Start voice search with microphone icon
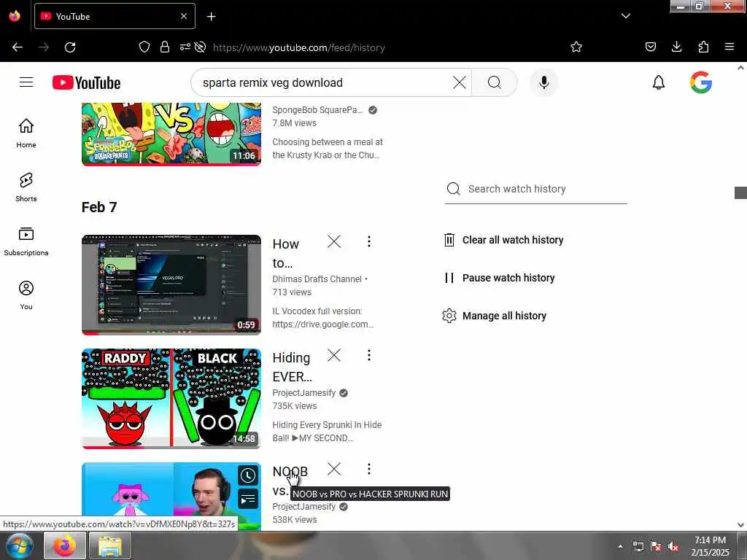The height and width of the screenshot is (560, 747). click(543, 82)
